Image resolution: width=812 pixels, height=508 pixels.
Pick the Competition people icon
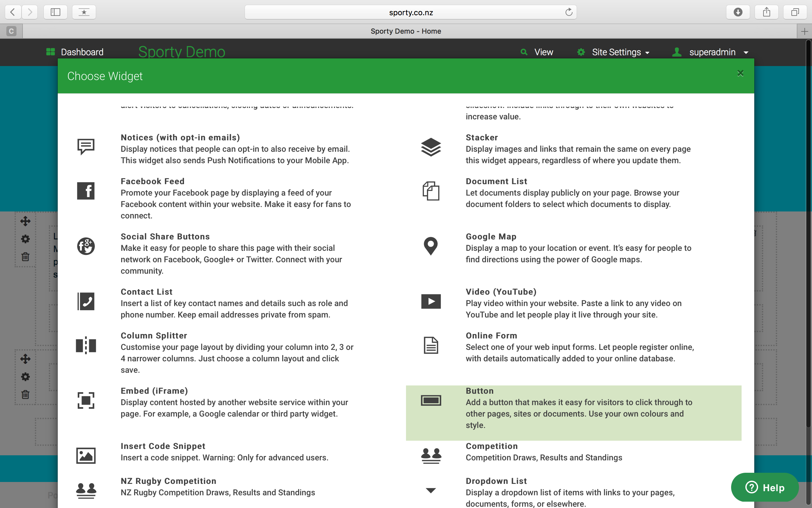pyautogui.click(x=431, y=456)
